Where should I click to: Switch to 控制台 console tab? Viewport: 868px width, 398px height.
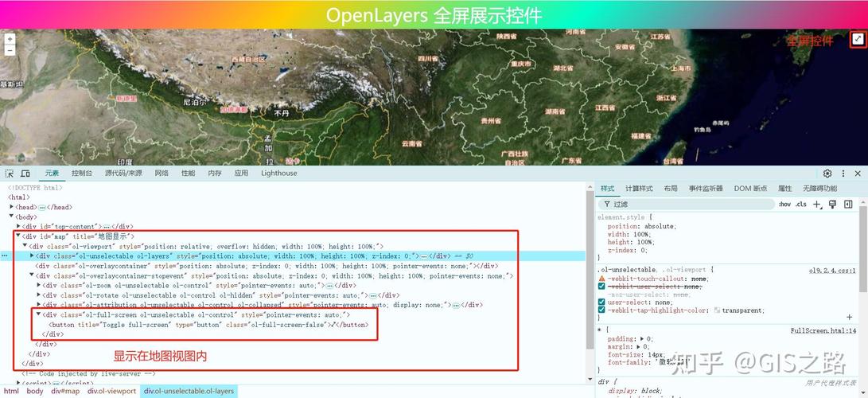point(82,174)
